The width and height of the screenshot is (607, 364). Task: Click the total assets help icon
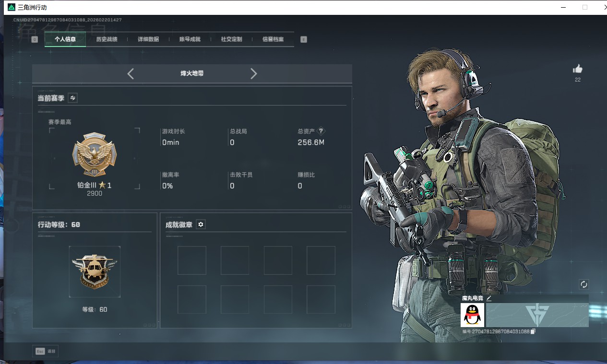coord(321,131)
